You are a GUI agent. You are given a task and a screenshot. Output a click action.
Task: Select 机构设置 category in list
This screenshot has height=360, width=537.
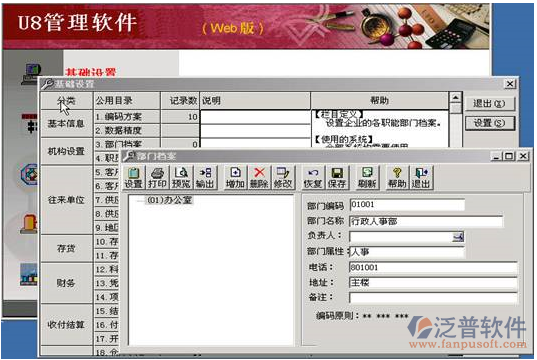tap(66, 151)
